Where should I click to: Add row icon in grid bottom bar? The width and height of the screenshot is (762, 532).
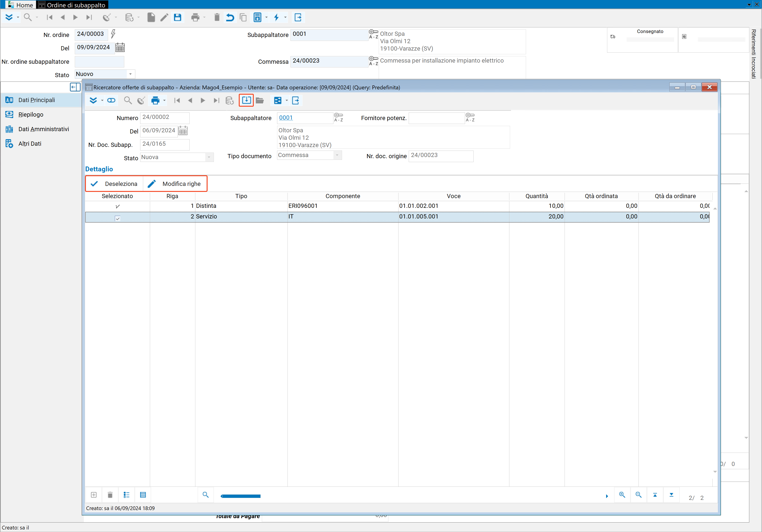[x=94, y=495]
